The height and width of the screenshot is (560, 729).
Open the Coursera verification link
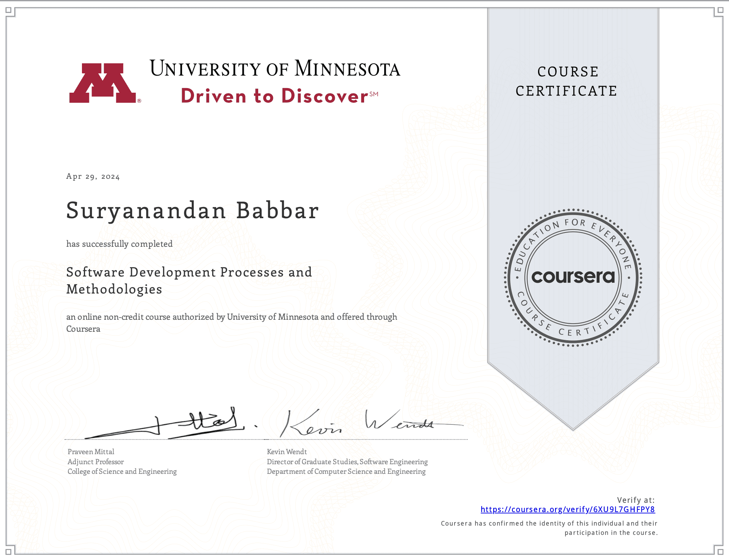click(567, 509)
